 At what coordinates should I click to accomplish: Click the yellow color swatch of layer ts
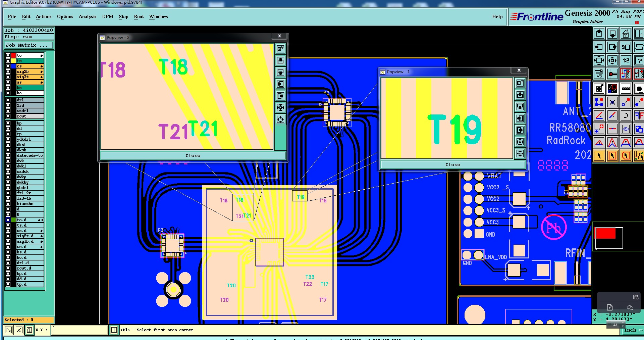(x=13, y=61)
